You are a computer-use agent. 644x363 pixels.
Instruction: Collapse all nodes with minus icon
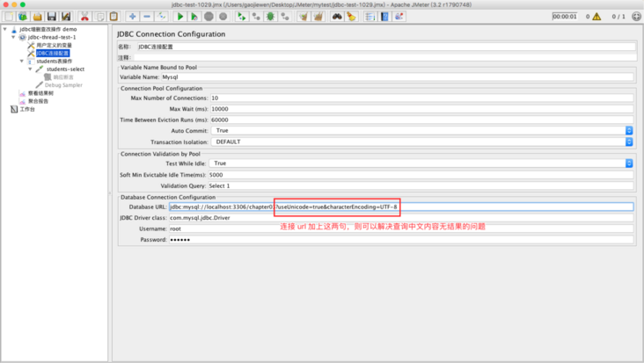pyautogui.click(x=147, y=17)
